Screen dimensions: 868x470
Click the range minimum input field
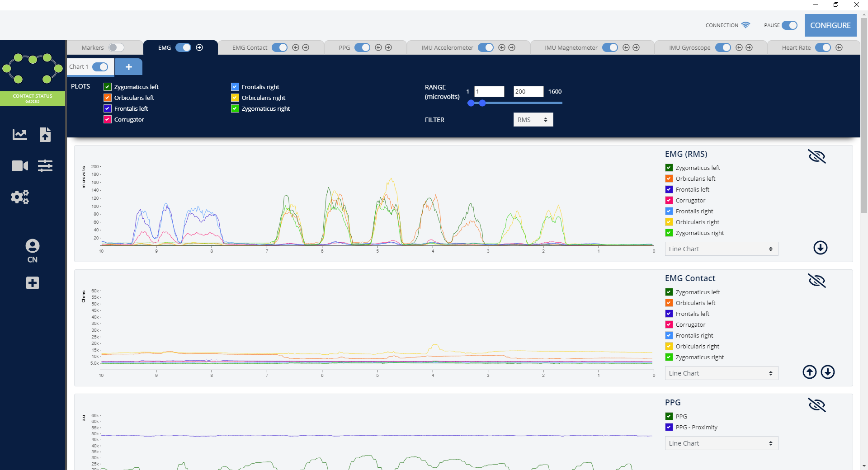pos(489,91)
